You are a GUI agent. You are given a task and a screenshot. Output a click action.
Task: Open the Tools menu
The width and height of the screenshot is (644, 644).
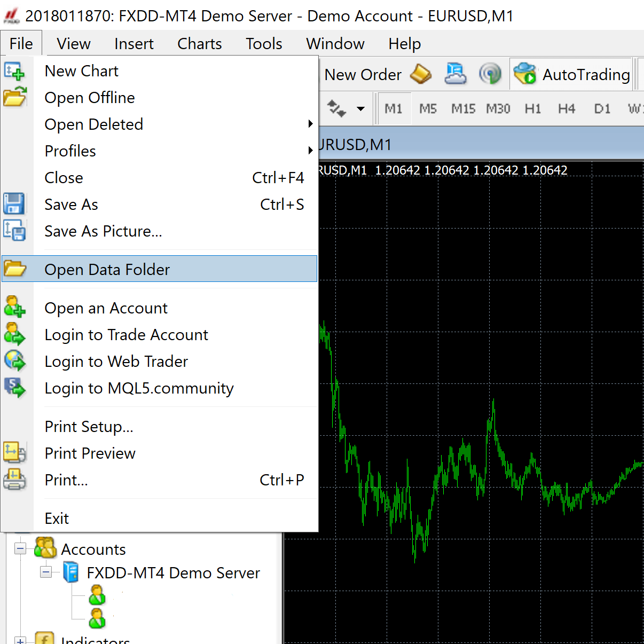264,43
